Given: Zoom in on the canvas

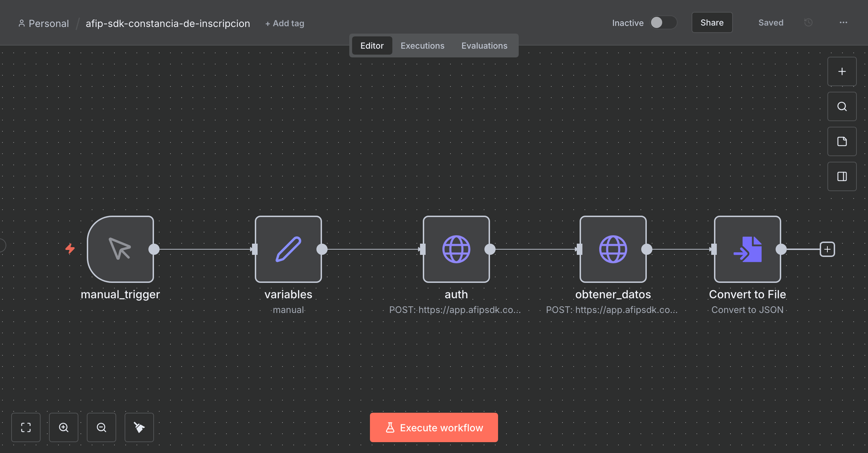Looking at the screenshot, I should pyautogui.click(x=64, y=427).
